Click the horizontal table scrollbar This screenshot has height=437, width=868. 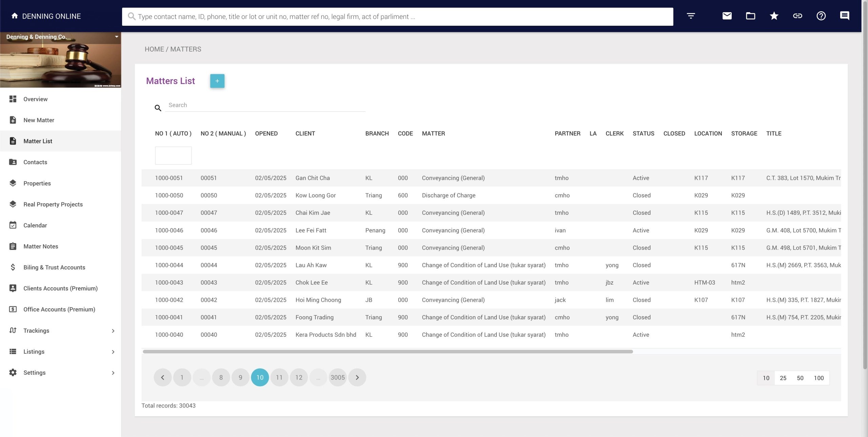tap(388, 352)
